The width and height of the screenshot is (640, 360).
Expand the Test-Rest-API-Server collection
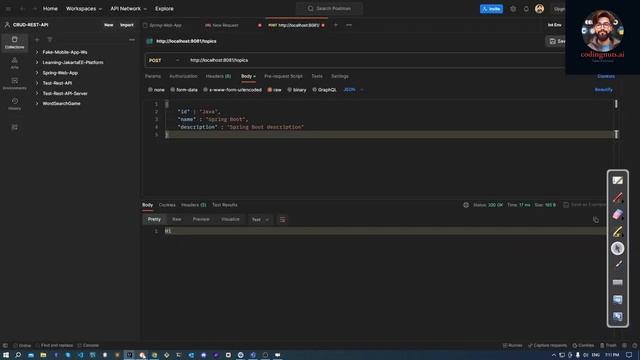click(37, 93)
